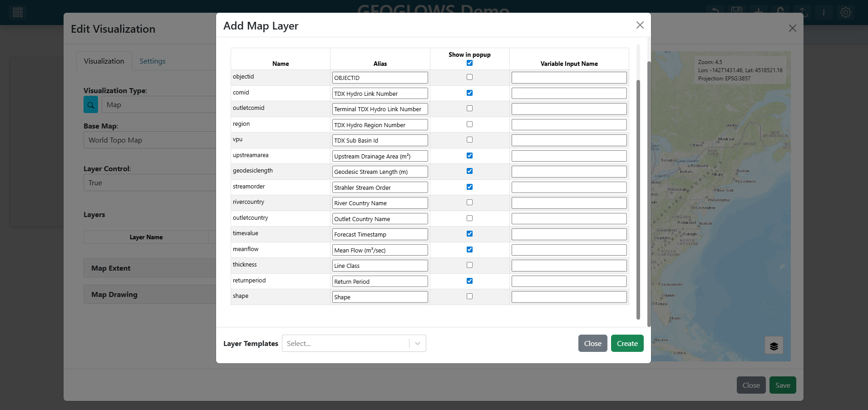This screenshot has height=410, width=868.
Task: Uncheck Show in popup for comid
Action: click(x=469, y=93)
